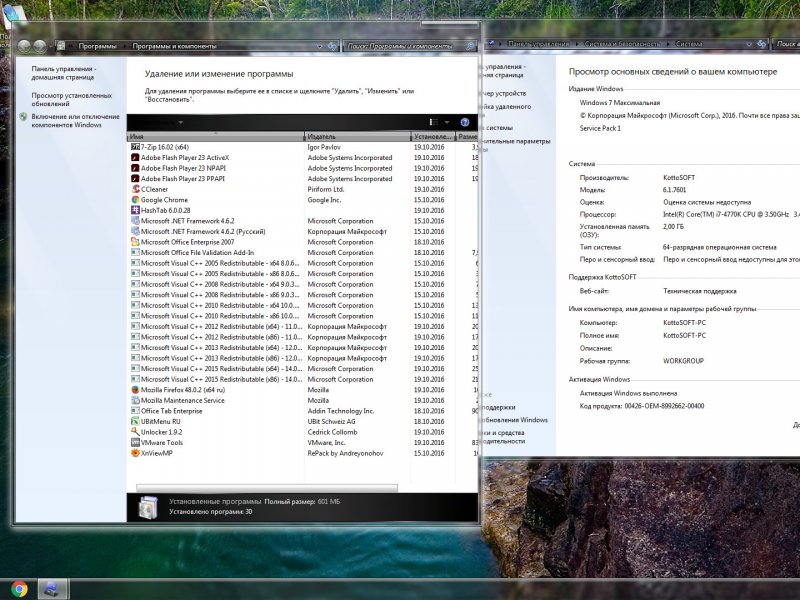Click параметры link in System window sidebar
This screenshot has height=600, width=800.
coord(516,141)
